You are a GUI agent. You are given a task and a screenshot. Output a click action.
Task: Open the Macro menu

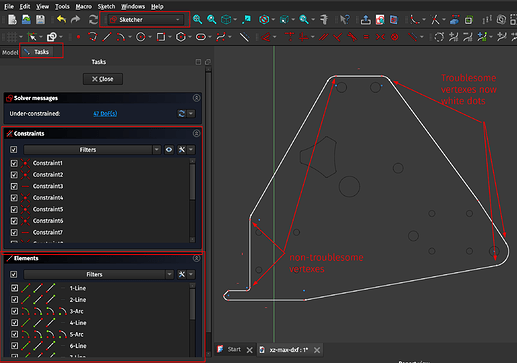click(83, 6)
